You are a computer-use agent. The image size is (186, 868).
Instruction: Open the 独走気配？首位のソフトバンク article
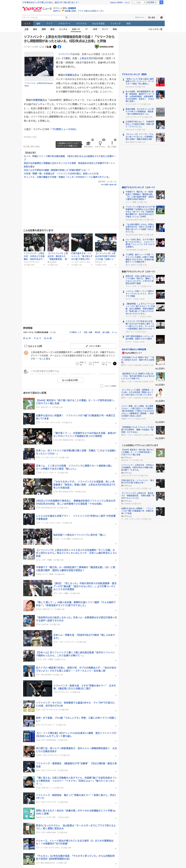pos(79,535)
